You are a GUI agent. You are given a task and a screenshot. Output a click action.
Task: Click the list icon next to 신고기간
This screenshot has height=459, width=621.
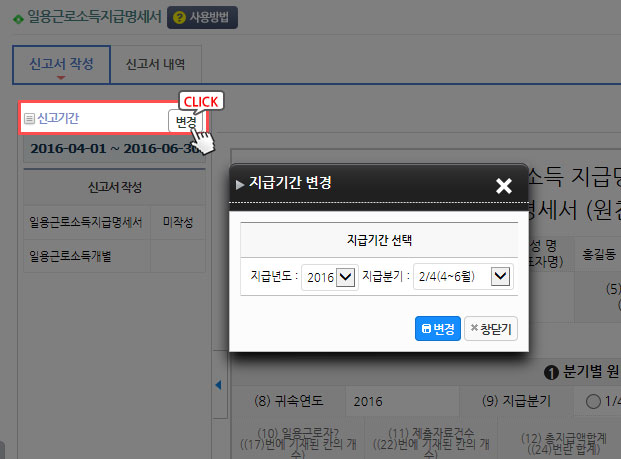point(29,118)
